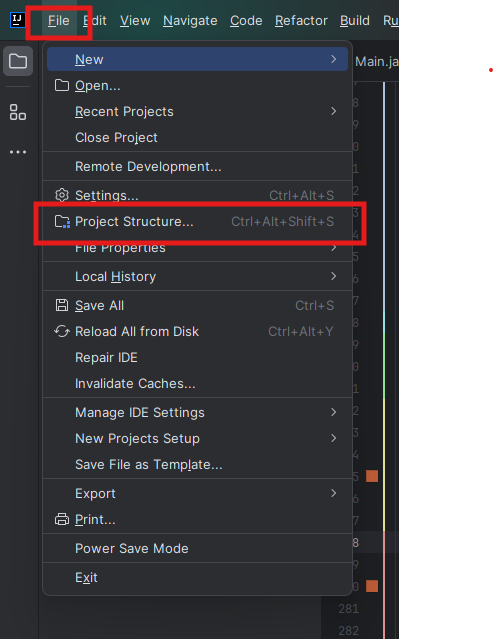The width and height of the screenshot is (493, 639).
Task: Click the Save All floppy disk icon
Action: point(62,305)
